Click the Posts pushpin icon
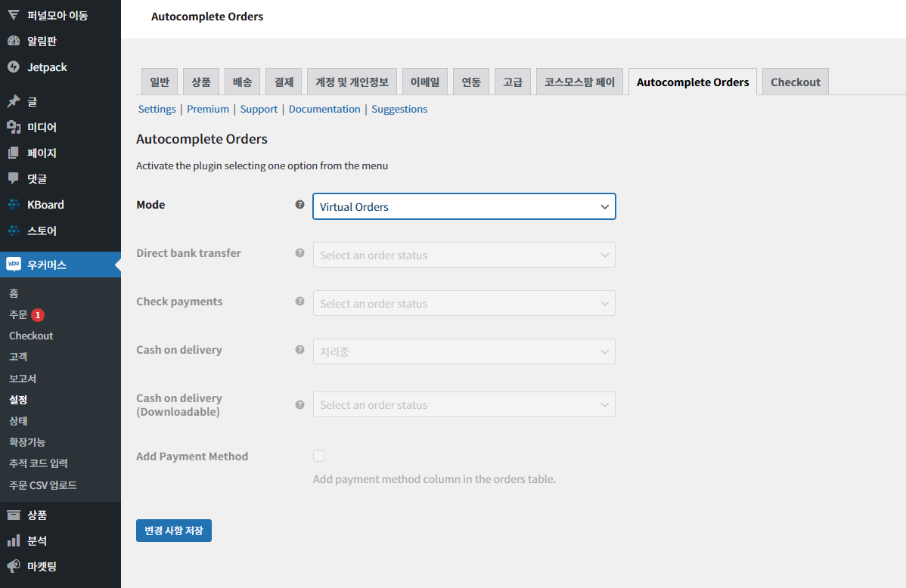The height and width of the screenshot is (588, 906). pos(14,102)
